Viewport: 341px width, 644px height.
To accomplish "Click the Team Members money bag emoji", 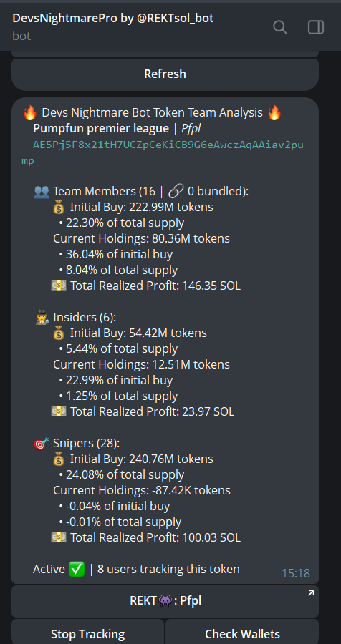I will (59, 208).
